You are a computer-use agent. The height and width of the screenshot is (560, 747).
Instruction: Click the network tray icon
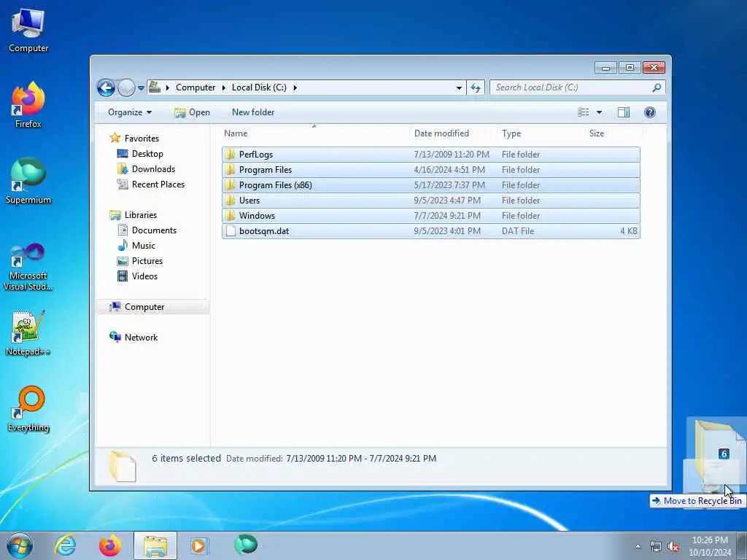[x=656, y=547]
